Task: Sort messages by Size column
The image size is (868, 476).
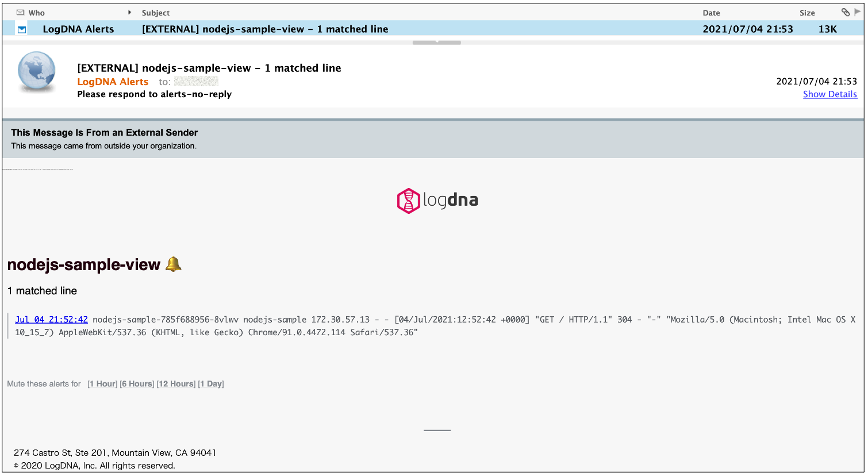Action: tap(807, 13)
